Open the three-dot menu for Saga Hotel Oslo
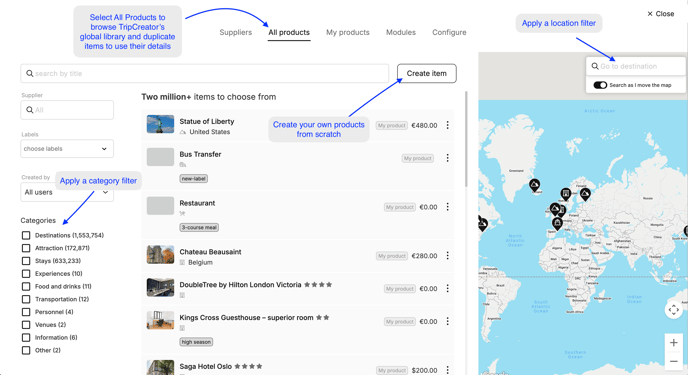The image size is (688, 375). point(447,370)
